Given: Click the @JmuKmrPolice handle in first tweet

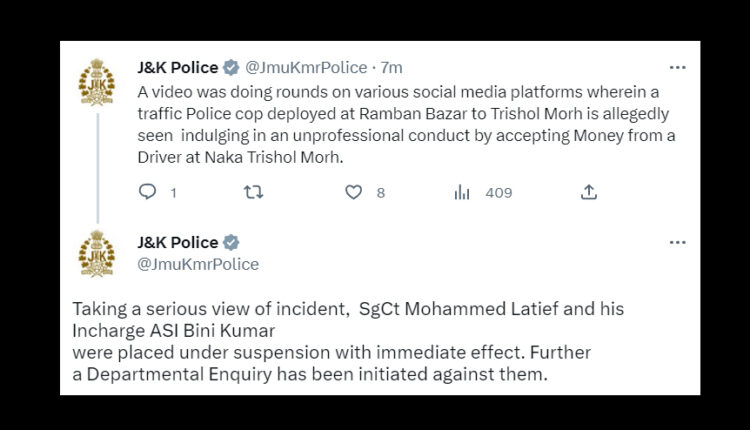Looking at the screenshot, I should coord(305,68).
